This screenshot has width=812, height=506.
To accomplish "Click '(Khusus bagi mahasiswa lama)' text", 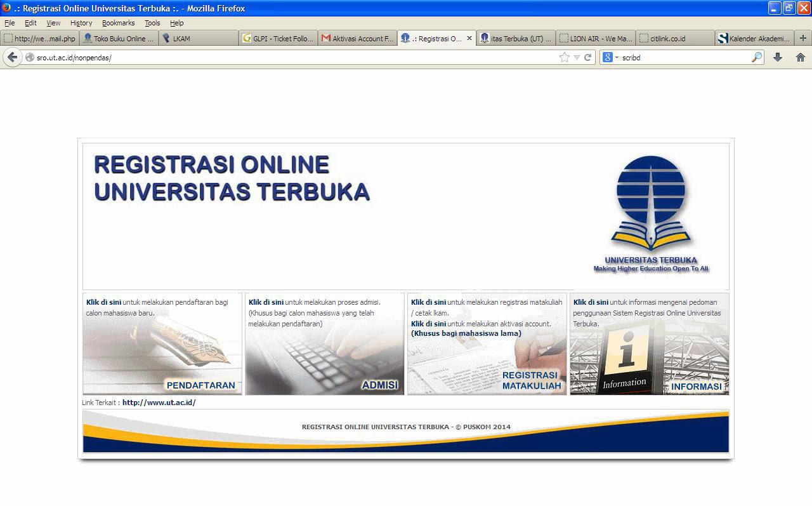I will point(466,333).
